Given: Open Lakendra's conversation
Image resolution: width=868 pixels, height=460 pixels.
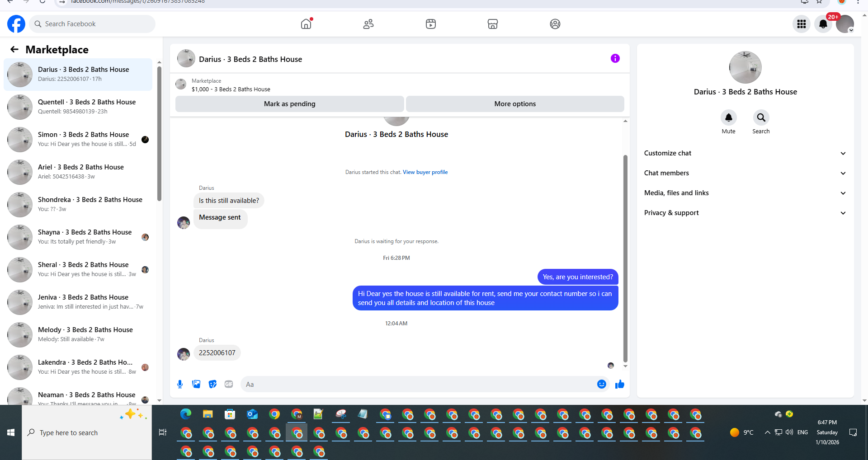Looking at the screenshot, I should [78, 367].
